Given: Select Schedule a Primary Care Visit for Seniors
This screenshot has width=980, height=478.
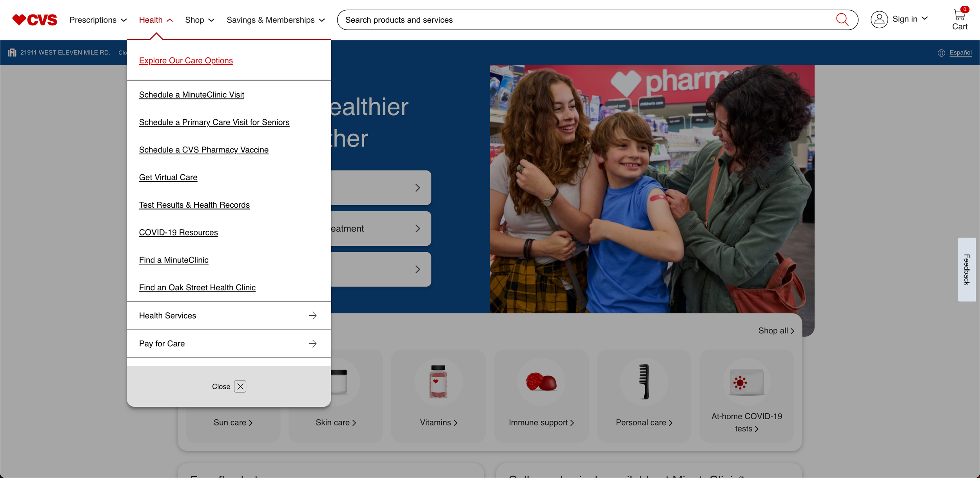Looking at the screenshot, I should pyautogui.click(x=214, y=122).
